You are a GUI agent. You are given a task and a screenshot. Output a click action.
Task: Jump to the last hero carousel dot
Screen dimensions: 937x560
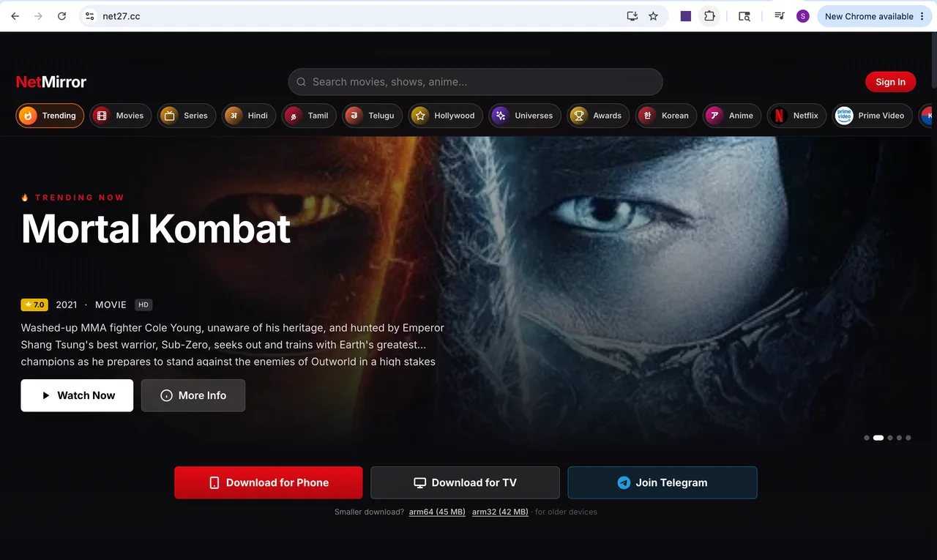908,438
